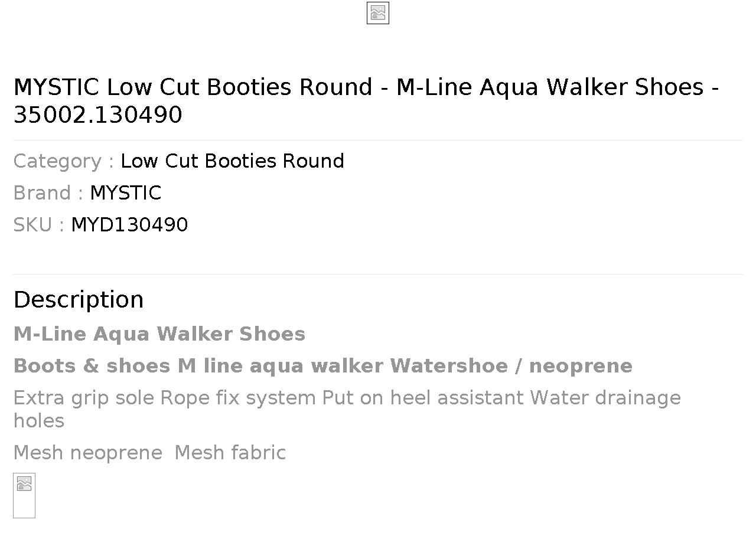Click the MYSTIC Low Cut Booties product title
Image resolution: width=756 pixels, height=536 pixels.
[366, 100]
